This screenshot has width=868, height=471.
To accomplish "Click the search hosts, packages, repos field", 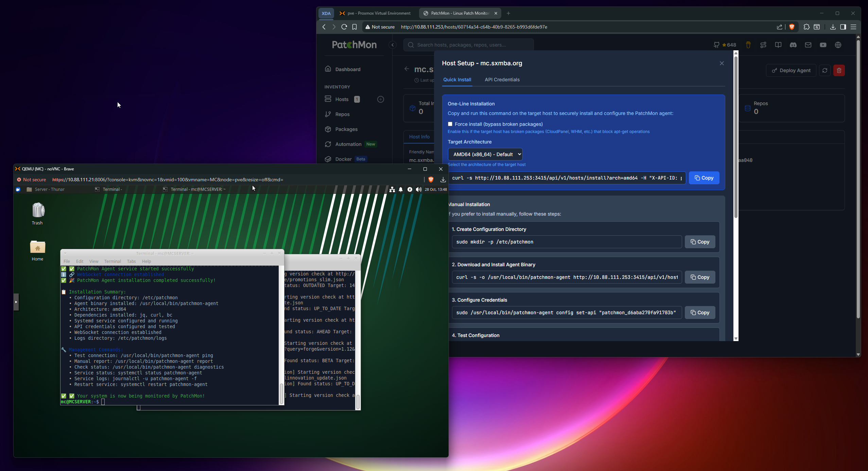I will (468, 45).
